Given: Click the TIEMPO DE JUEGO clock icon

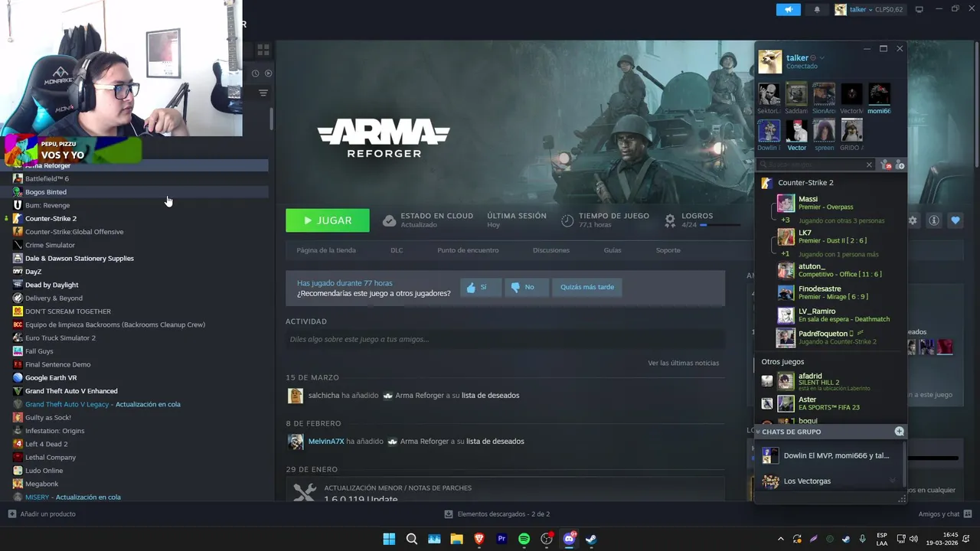Looking at the screenshot, I should pos(567,220).
